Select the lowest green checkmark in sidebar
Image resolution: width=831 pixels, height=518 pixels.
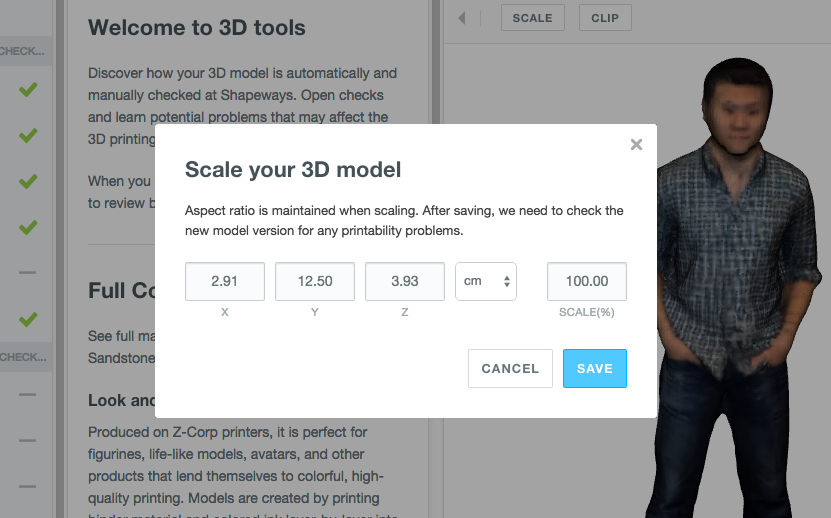click(28, 320)
